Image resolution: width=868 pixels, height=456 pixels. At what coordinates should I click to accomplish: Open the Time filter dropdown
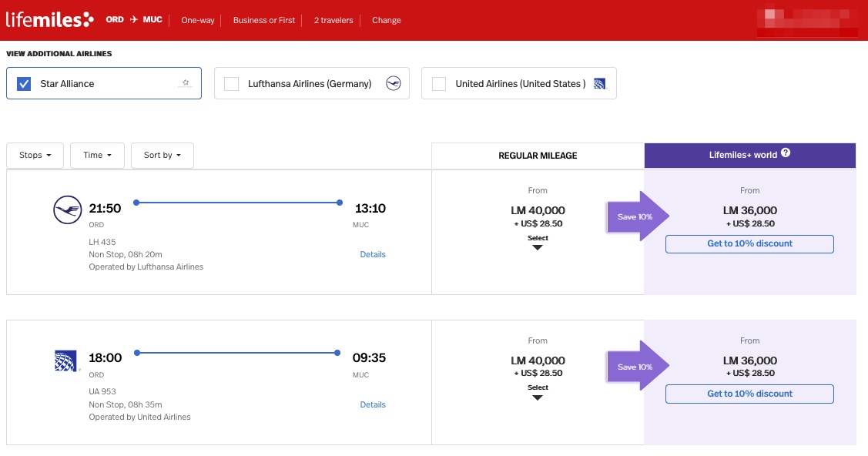98,155
